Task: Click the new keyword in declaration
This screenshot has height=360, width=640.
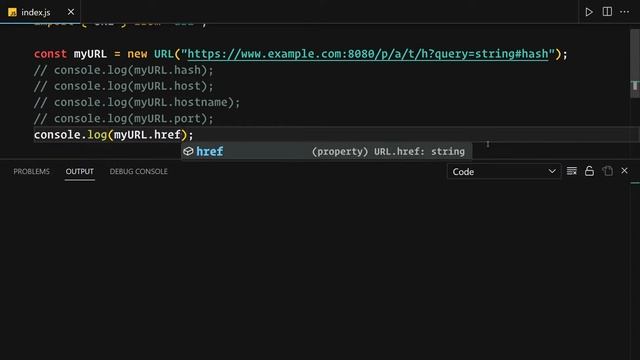Action: (137, 54)
